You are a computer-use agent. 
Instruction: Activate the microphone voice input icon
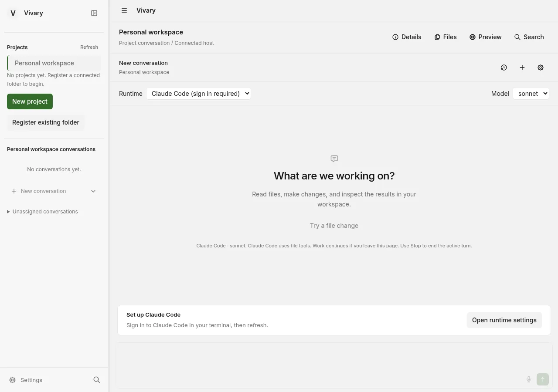[529, 379]
